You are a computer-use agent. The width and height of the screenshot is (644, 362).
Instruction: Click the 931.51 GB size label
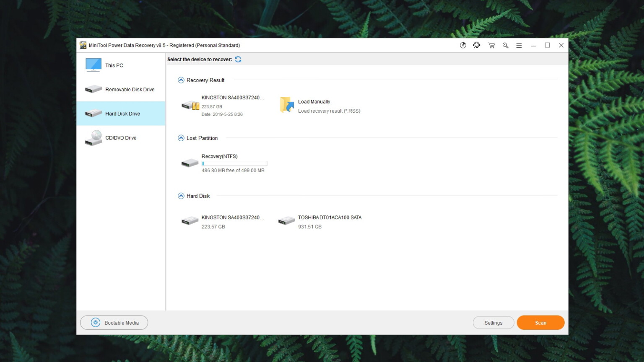[310, 227]
